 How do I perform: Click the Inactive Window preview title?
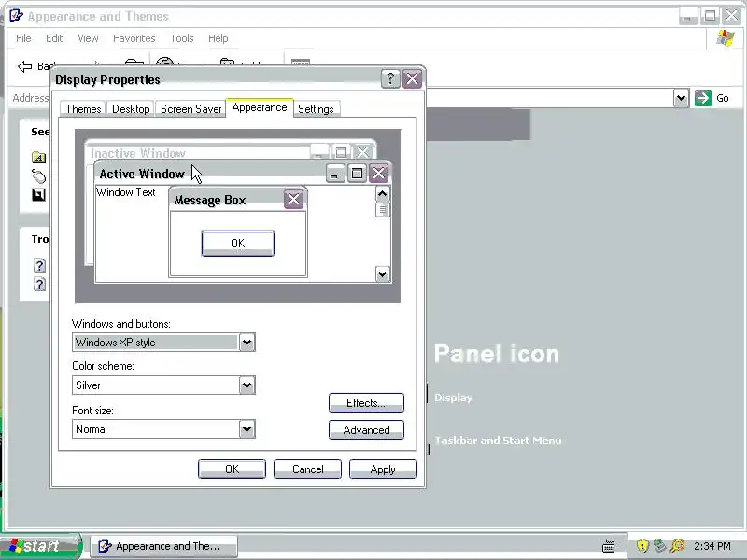point(138,153)
